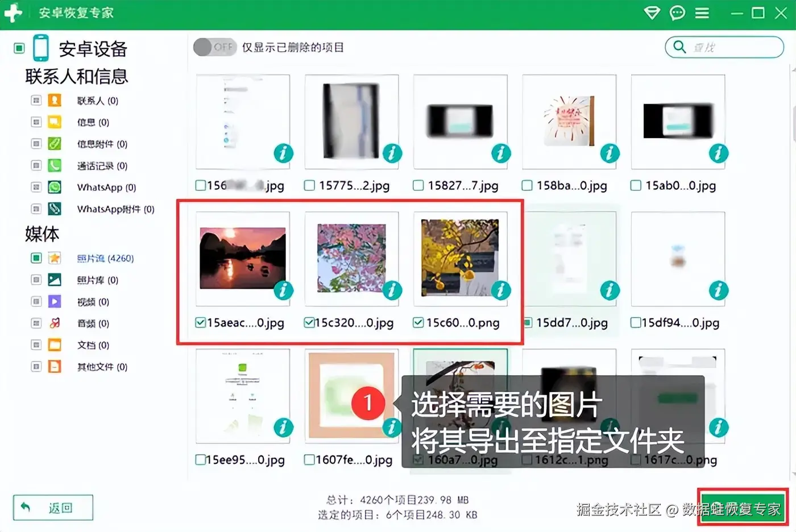Image resolution: width=796 pixels, height=532 pixels.
Task: Click the search magnifier icon
Action: [x=679, y=47]
